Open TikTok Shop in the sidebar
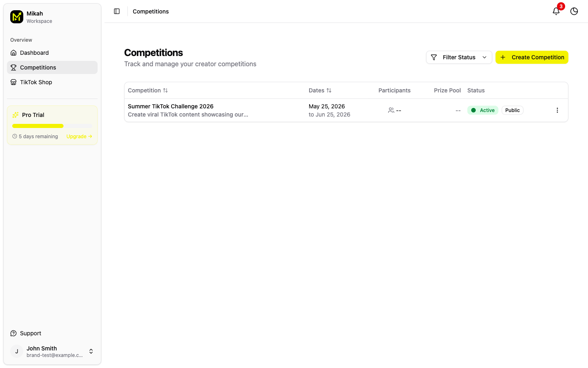 52,82
